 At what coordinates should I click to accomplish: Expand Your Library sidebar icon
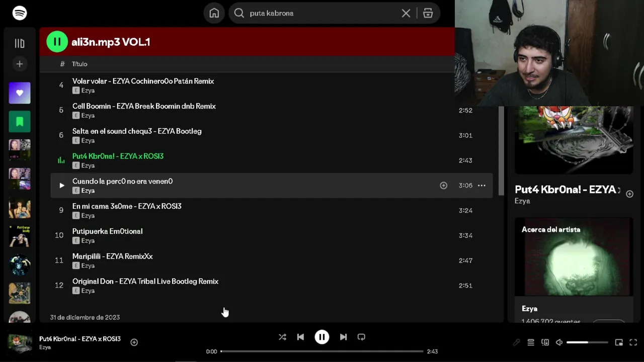tap(20, 44)
